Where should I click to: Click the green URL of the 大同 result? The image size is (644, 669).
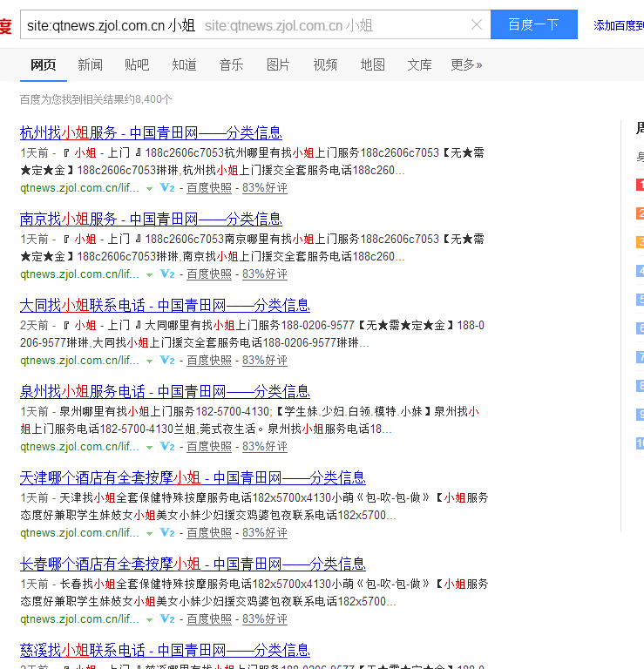(80, 360)
